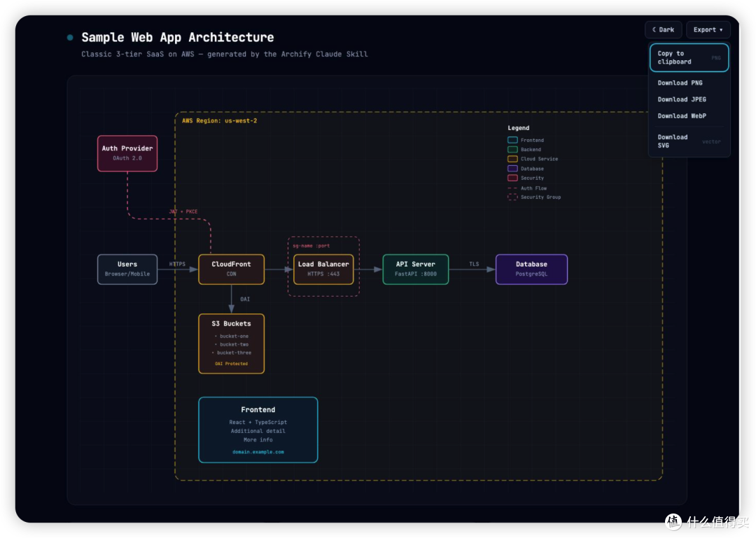Click the sg-name :port label
The width and height of the screenshot is (756, 538).
(311, 246)
